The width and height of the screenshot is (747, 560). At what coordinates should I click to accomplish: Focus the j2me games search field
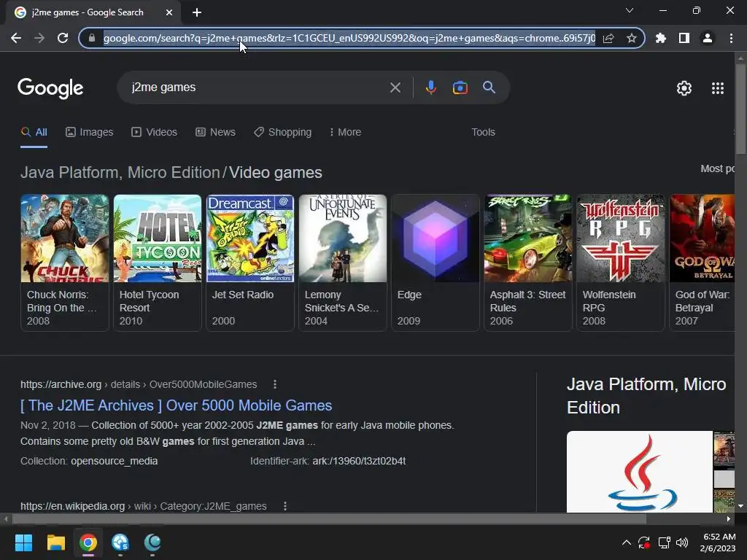[x=258, y=87]
